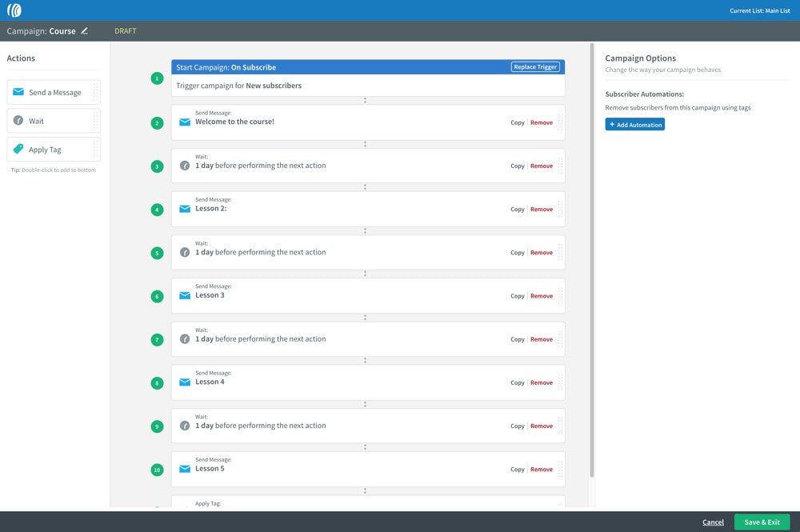The width and height of the screenshot is (800, 532).
Task: Select the Wait action icon
Action: (18, 120)
